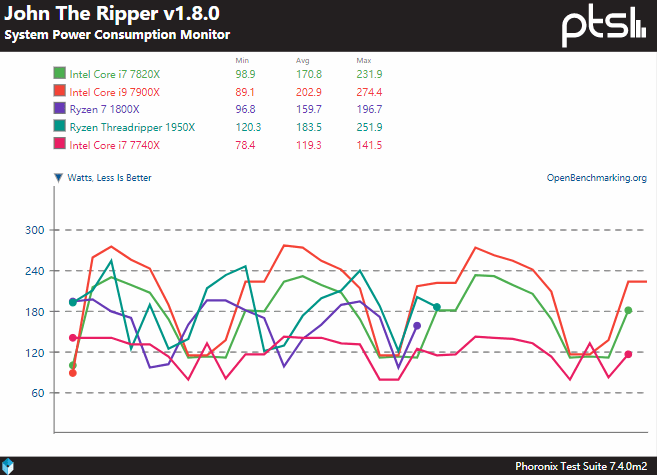Click the 120.3 minimum value
The height and width of the screenshot is (475, 657).
pos(248,127)
